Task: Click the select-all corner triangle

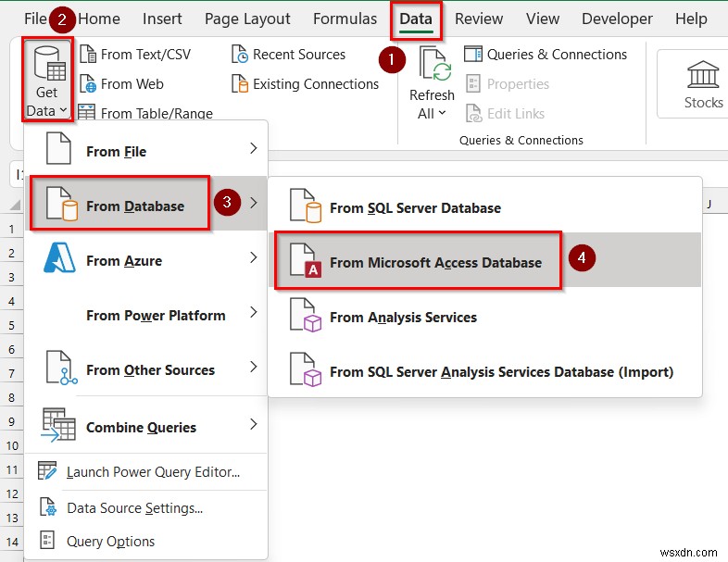Action: (x=16, y=205)
